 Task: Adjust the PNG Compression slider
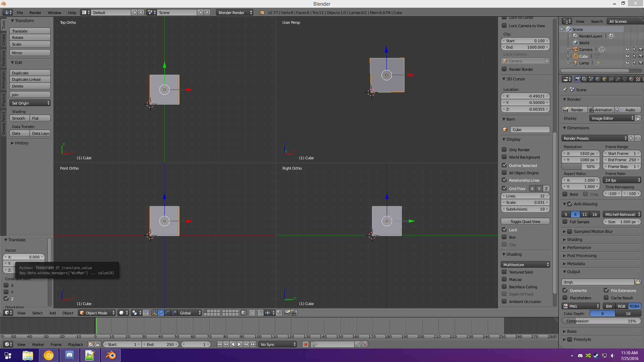click(x=601, y=321)
